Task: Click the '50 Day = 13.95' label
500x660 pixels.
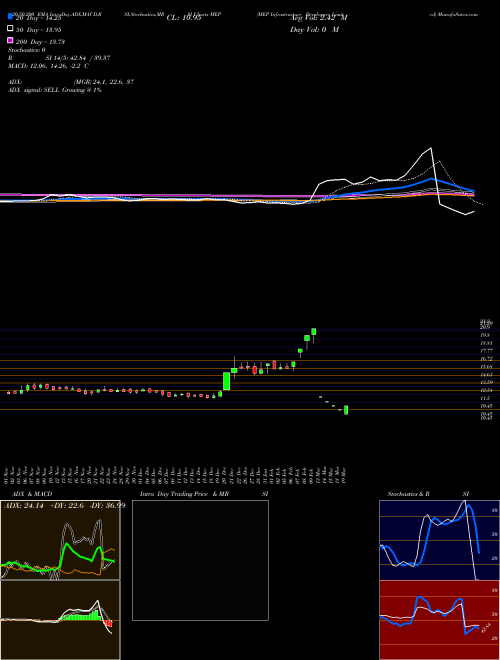Action: pos(38,30)
